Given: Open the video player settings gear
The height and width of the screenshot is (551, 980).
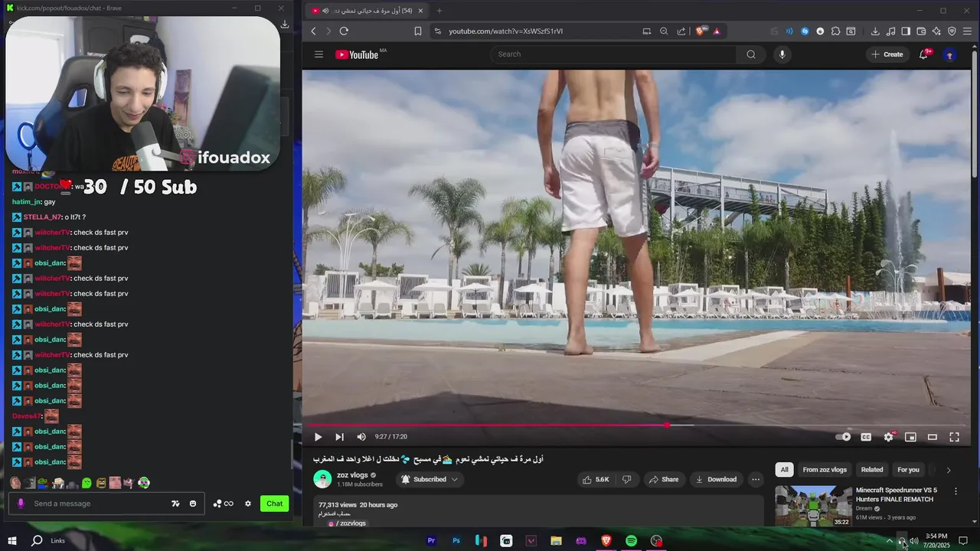Looking at the screenshot, I should [888, 437].
